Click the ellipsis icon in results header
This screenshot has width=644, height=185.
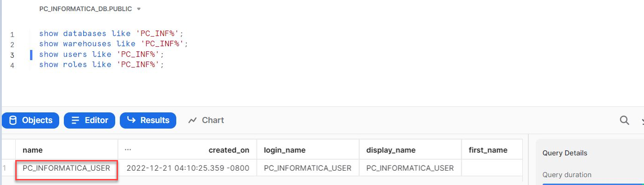[x=128, y=150]
